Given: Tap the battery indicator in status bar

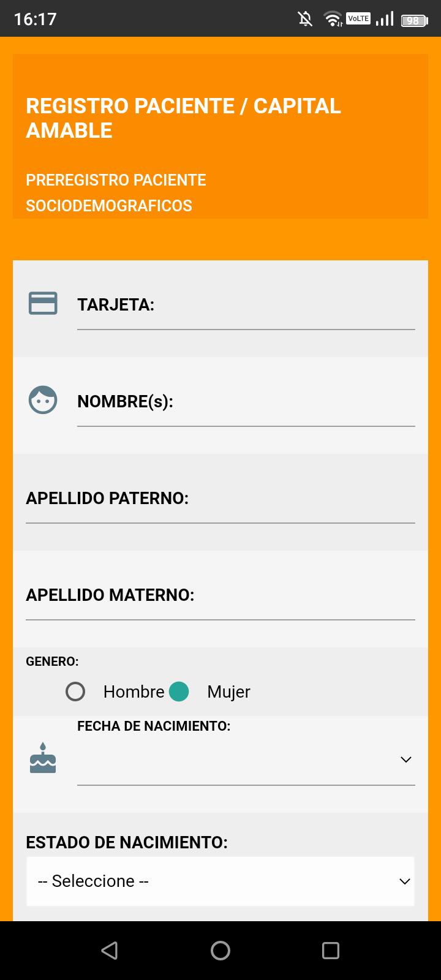Looking at the screenshot, I should (414, 20).
